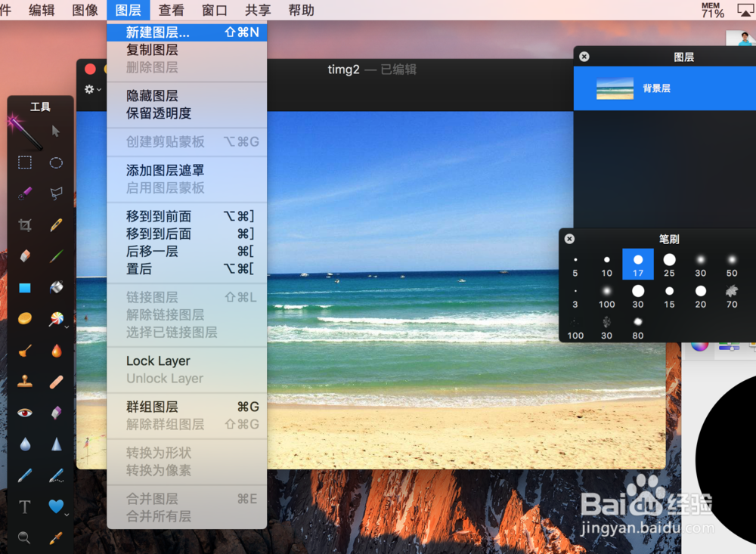
Task: Select the Clone Stamp tool
Action: point(25,382)
